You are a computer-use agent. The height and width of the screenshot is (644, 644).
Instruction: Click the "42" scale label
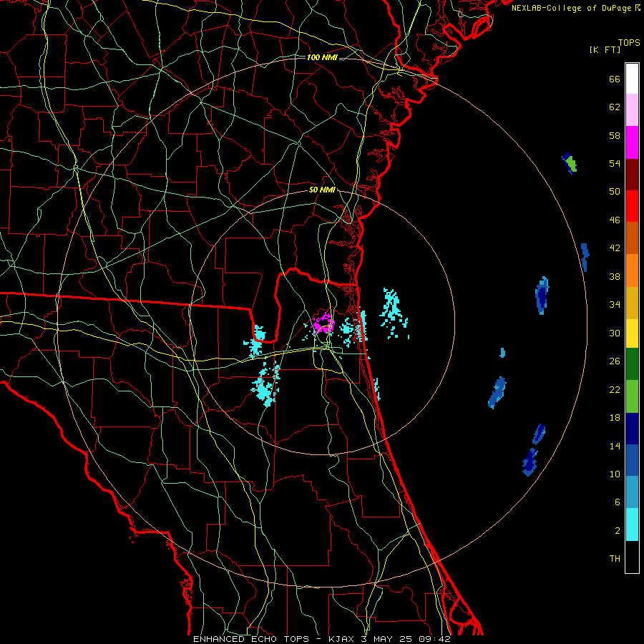click(615, 248)
